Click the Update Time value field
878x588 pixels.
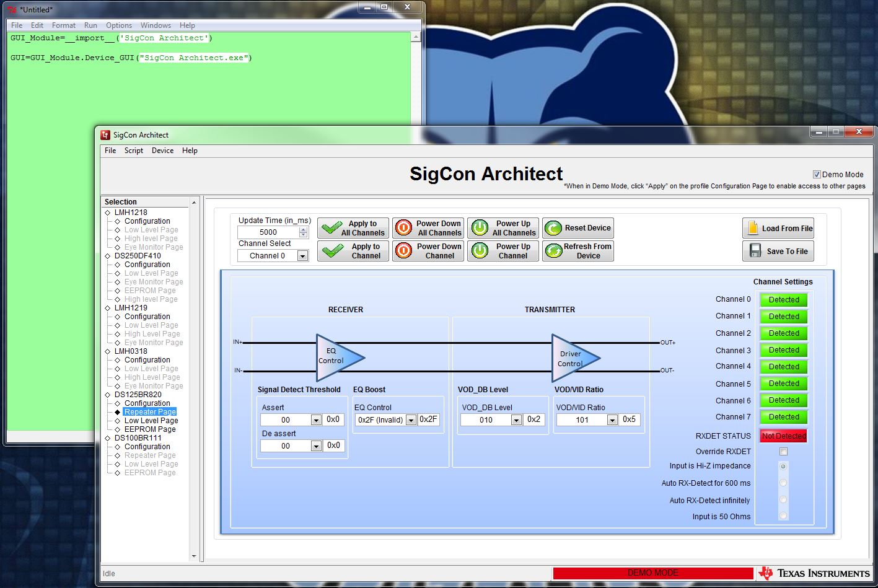(268, 232)
